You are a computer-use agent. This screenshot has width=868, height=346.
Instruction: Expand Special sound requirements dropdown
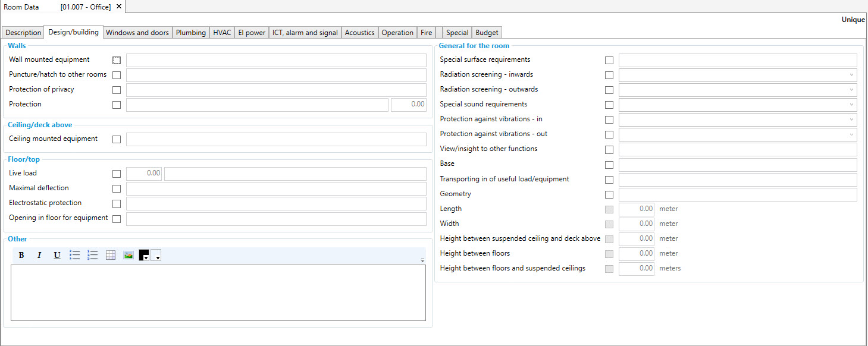pos(737,105)
